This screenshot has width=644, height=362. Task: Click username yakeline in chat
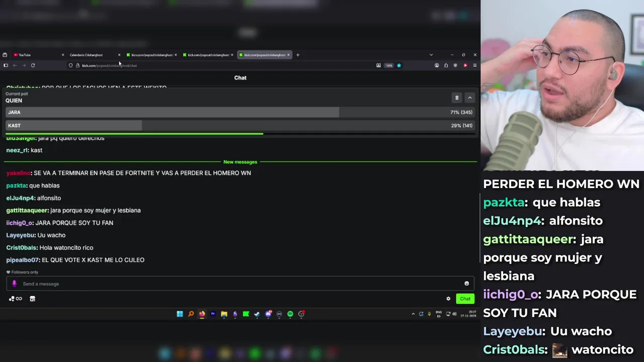click(18, 173)
